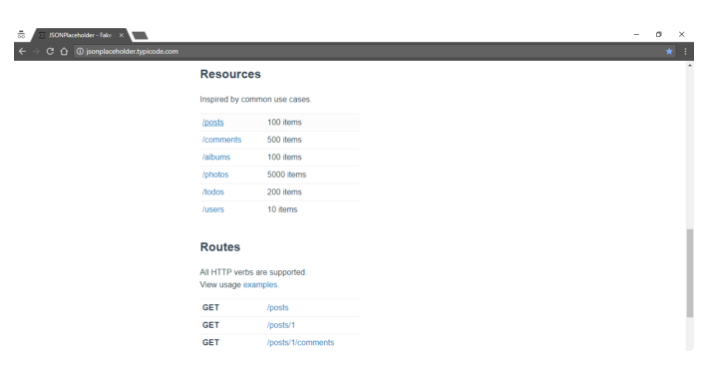This screenshot has width=724, height=376.
Task: View site information icon in address bar
Action: click(80, 51)
